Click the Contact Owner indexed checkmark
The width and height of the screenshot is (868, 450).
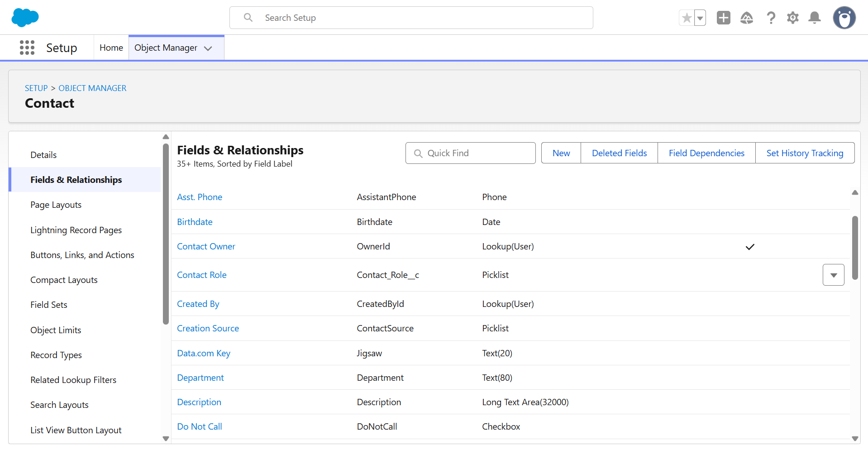(750, 247)
